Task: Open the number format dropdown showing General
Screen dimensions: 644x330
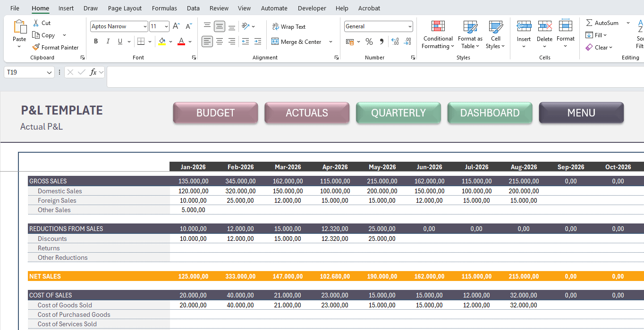Action: pos(409,26)
